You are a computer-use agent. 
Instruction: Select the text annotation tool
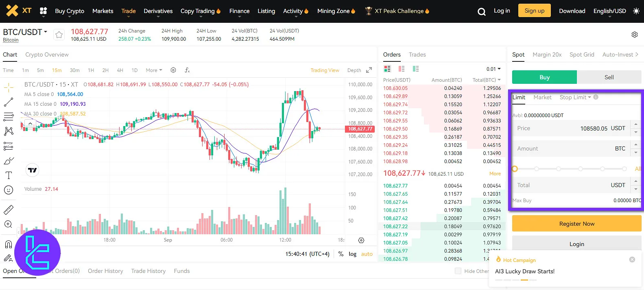tap(9, 175)
